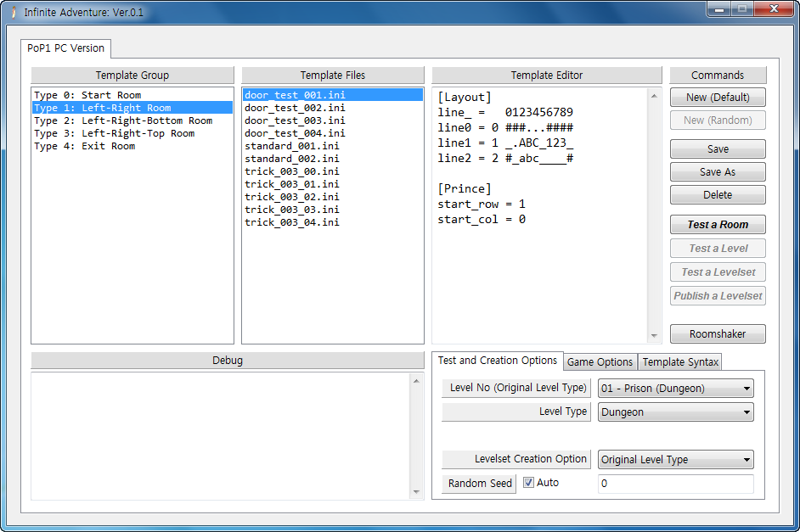The width and height of the screenshot is (800, 532).
Task: Select Type 3: Left-Right-Top Room
Action: click(x=132, y=133)
